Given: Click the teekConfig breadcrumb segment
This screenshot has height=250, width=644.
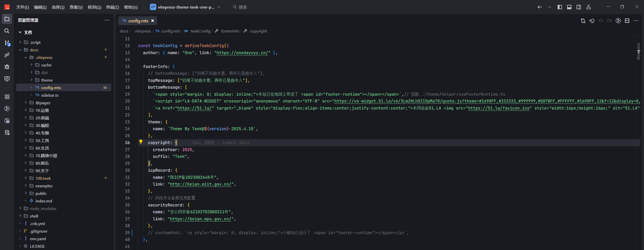Looking at the screenshot, I should coord(200,31).
